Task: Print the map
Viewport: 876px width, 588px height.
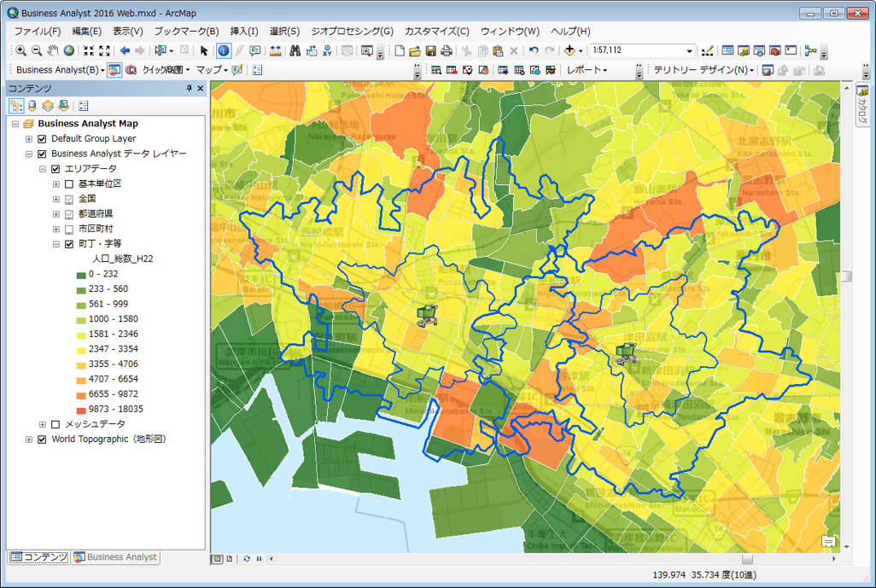Action: coord(447,51)
